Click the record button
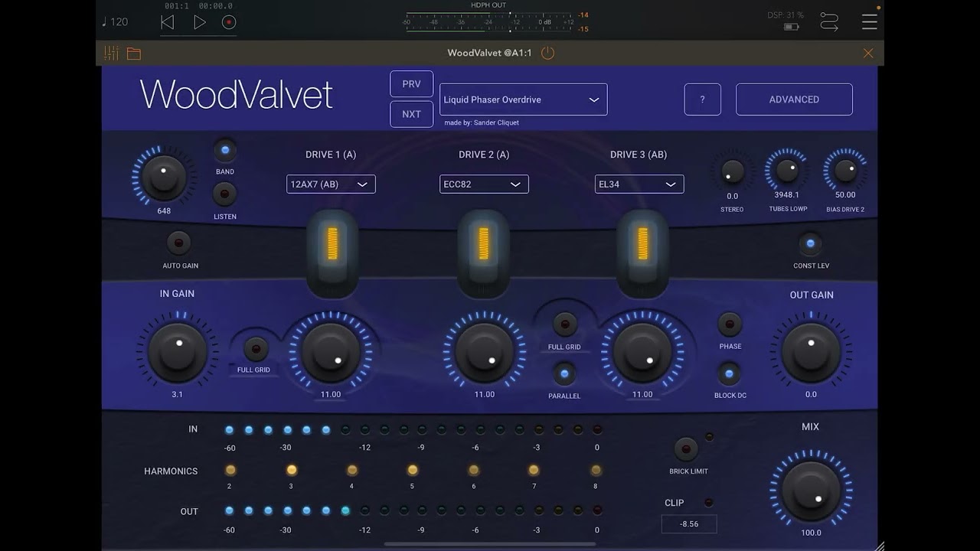The image size is (980, 551). pos(229,22)
